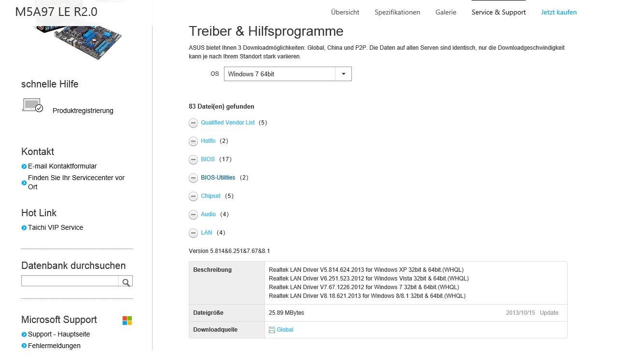
Task: Click the Treiber & Hilfsprogramme heading
Action: (266, 31)
